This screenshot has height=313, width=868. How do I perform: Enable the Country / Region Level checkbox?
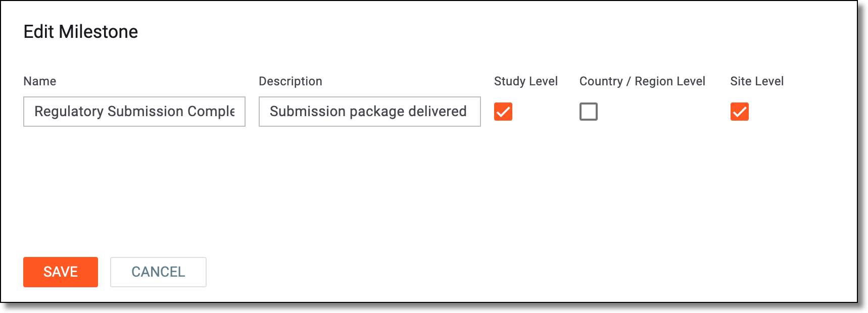click(589, 112)
